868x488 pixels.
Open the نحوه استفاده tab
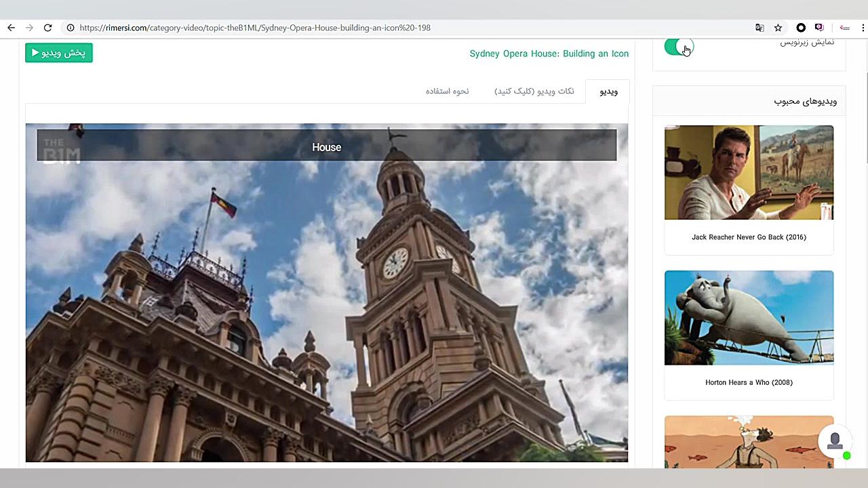(447, 91)
